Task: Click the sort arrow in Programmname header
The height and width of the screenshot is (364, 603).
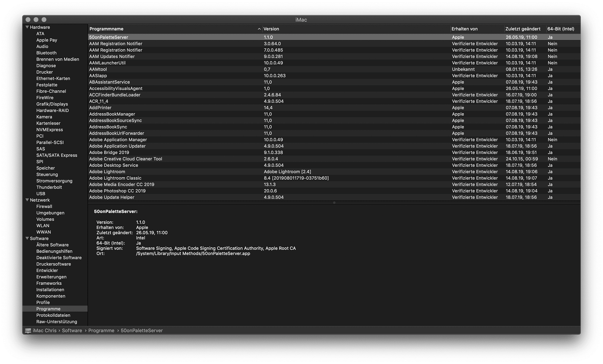Action: click(259, 29)
